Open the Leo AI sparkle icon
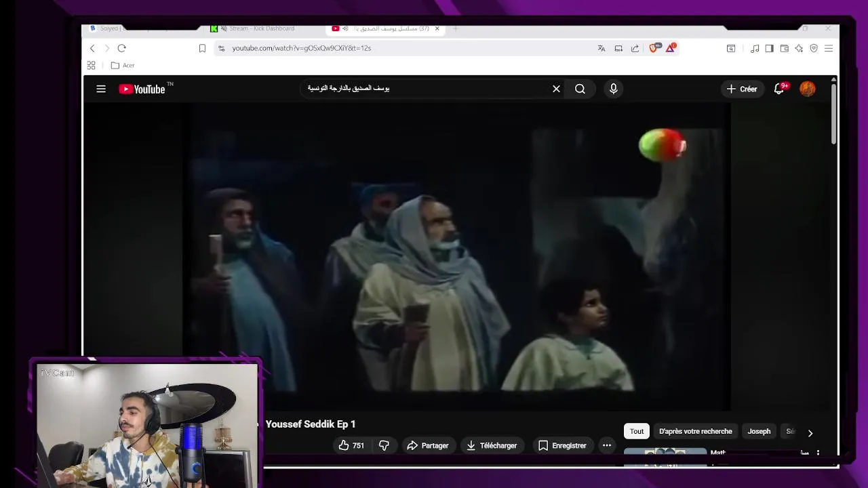Image resolution: width=868 pixels, height=488 pixels. pos(799,48)
